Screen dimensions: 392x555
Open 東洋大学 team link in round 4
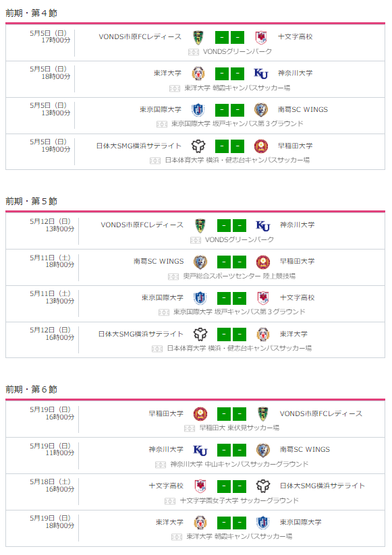pos(167,73)
